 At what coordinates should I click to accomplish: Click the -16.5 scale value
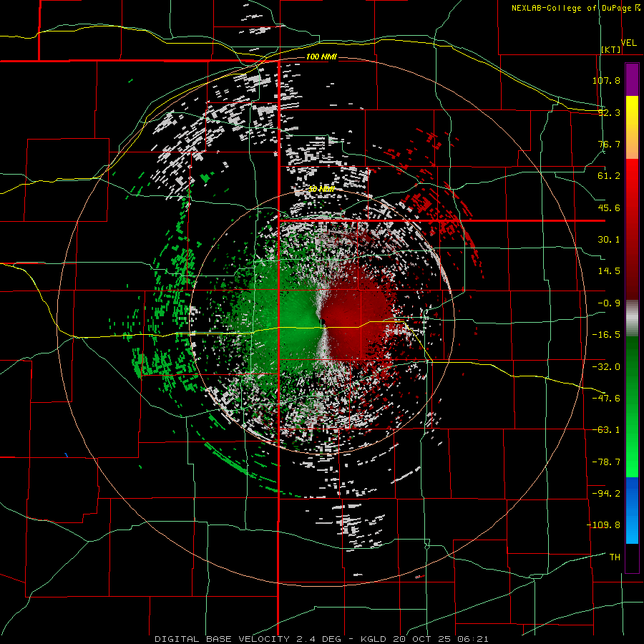click(606, 335)
